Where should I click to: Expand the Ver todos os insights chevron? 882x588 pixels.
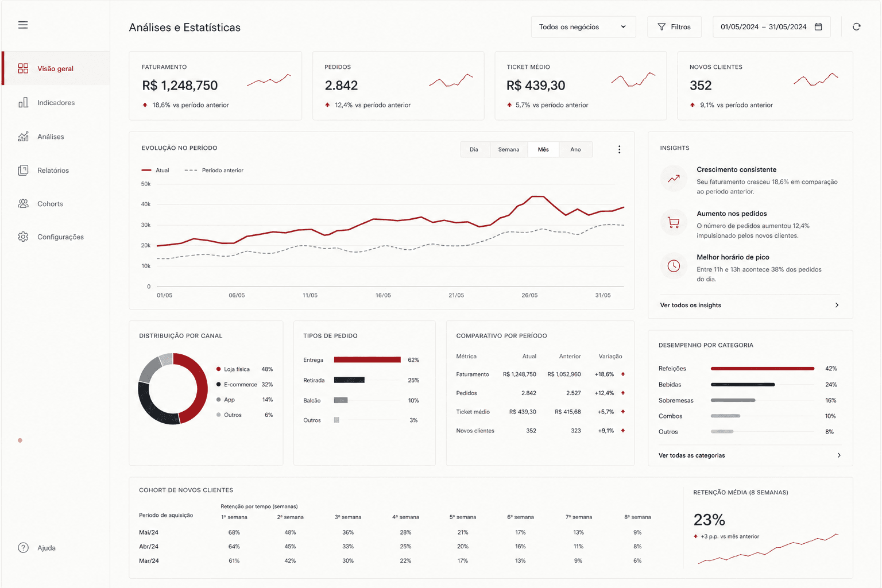coord(837,305)
